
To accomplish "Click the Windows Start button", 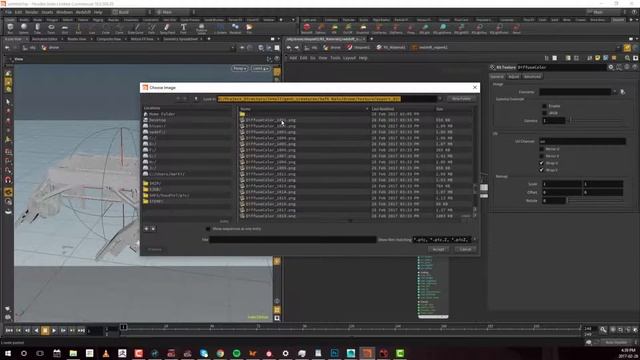I will tap(8, 353).
